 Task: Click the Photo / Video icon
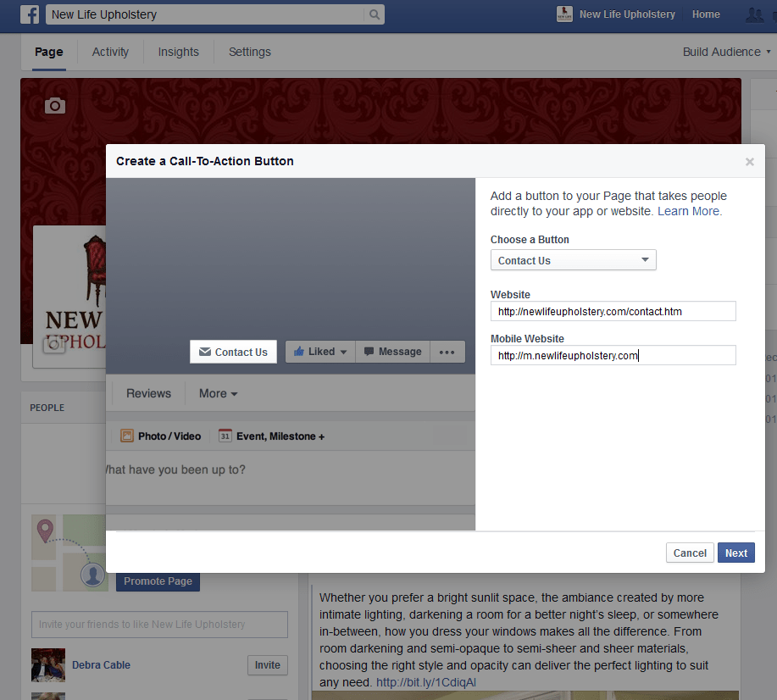click(127, 436)
